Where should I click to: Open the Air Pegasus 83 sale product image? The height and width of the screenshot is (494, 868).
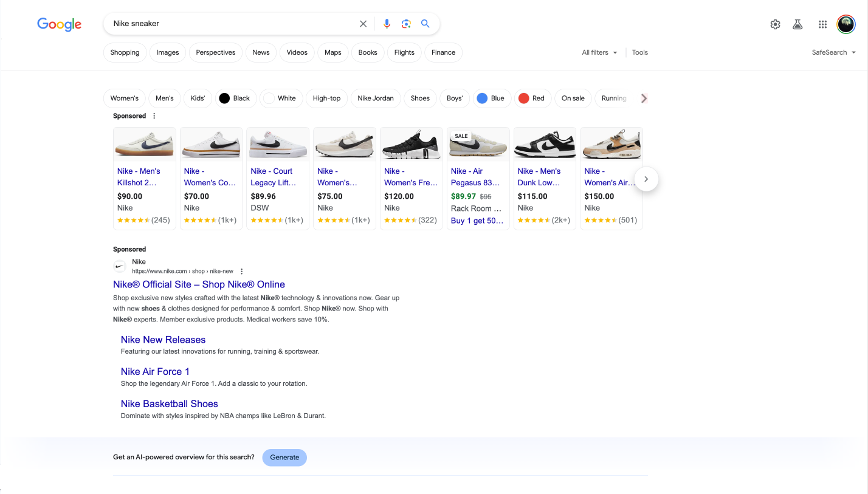[478, 144]
